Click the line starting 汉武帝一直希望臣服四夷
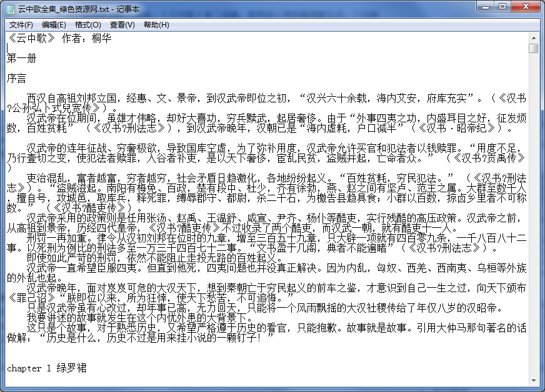This screenshot has width=545, height=392. 276,268
